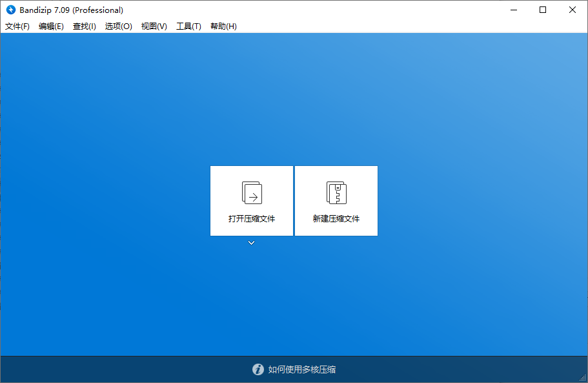Open the 选项(O) menu
Image resolution: width=588 pixels, height=383 pixels.
point(119,26)
